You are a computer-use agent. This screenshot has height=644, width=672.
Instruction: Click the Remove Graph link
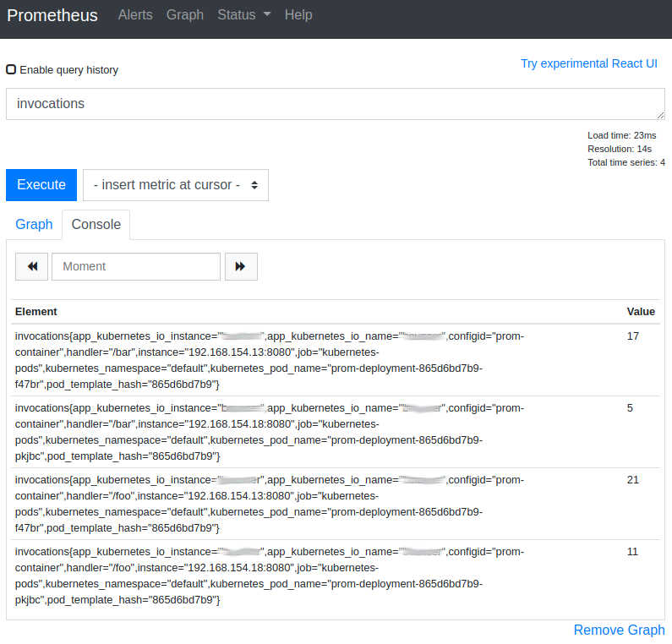(x=619, y=630)
